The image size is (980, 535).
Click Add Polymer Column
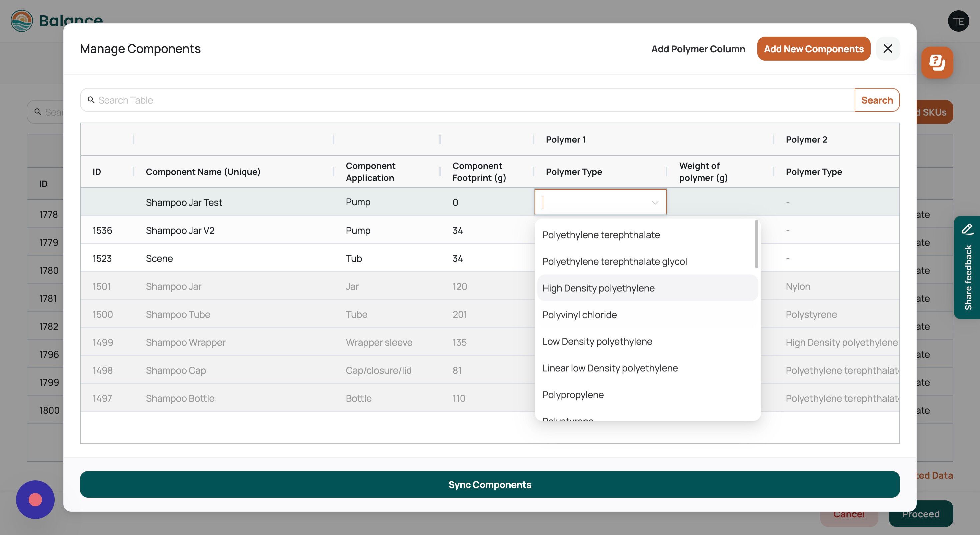[698, 49]
